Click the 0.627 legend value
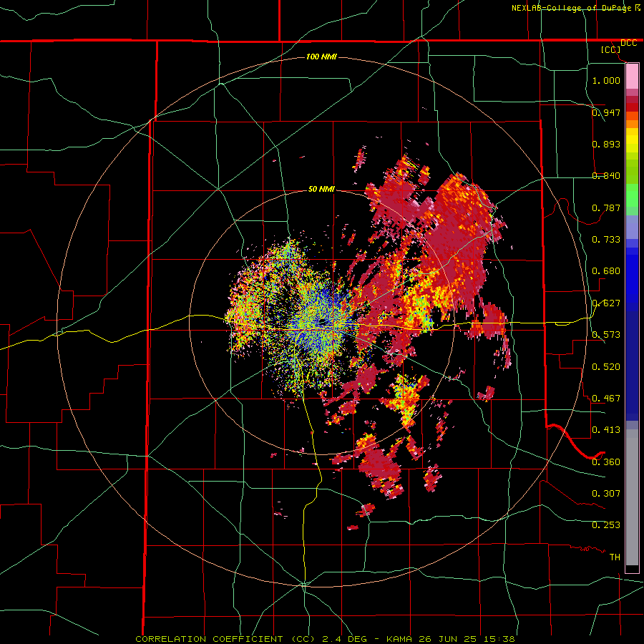Viewport: 644px width, 644px height. click(x=606, y=303)
